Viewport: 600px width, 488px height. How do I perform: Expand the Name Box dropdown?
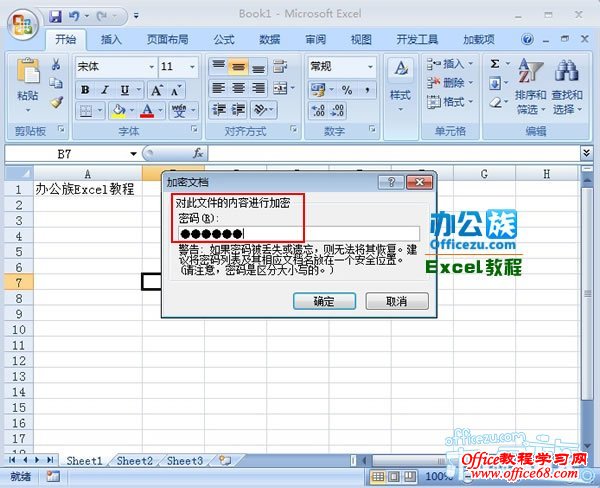pyautogui.click(x=133, y=154)
